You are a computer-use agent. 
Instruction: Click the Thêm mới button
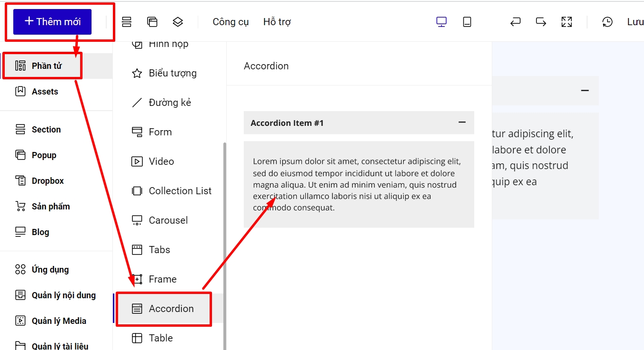(x=53, y=22)
